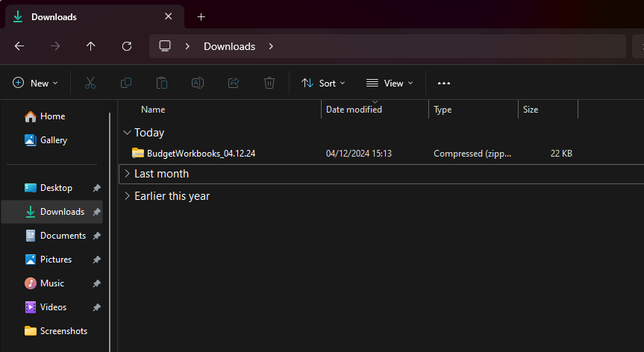Image resolution: width=644 pixels, height=352 pixels.
Task: Click the Paste clipboard icon
Action: coord(162,83)
